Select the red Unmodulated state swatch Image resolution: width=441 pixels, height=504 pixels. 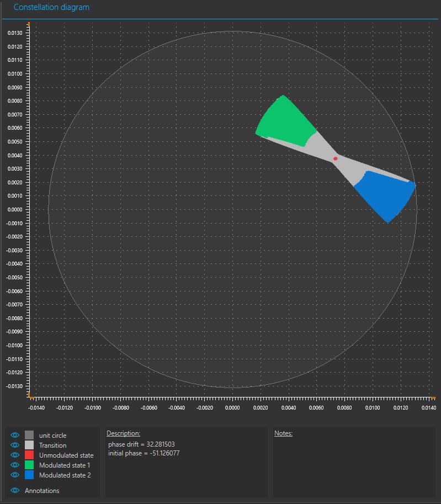coord(29,455)
